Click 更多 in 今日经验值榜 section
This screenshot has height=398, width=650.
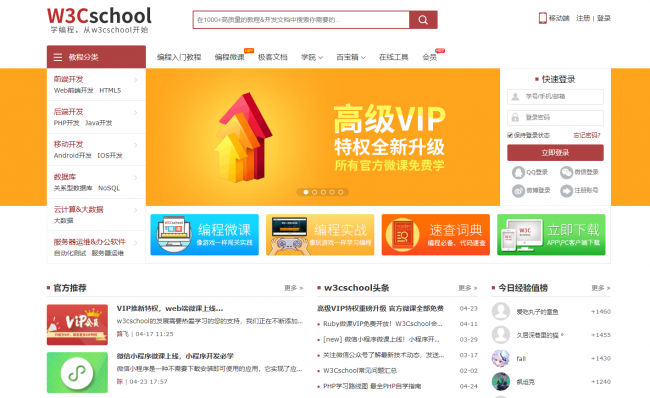(x=601, y=288)
